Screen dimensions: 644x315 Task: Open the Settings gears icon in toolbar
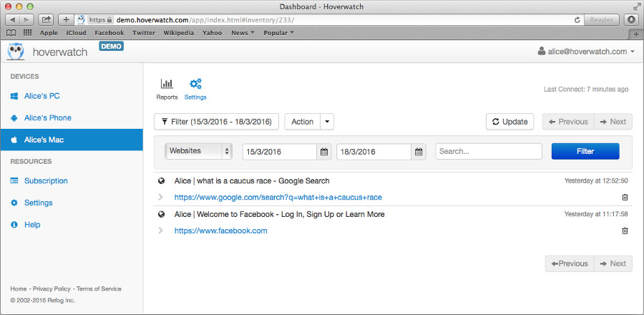point(195,84)
